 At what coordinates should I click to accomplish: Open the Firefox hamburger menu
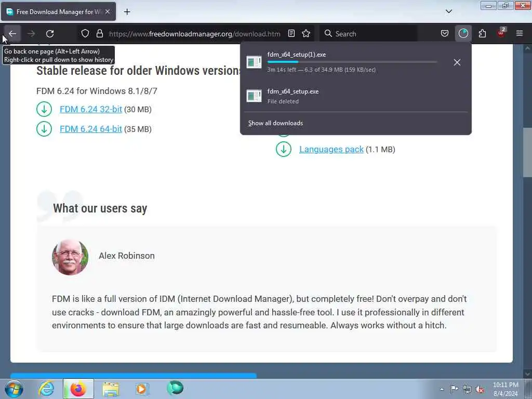tap(520, 34)
